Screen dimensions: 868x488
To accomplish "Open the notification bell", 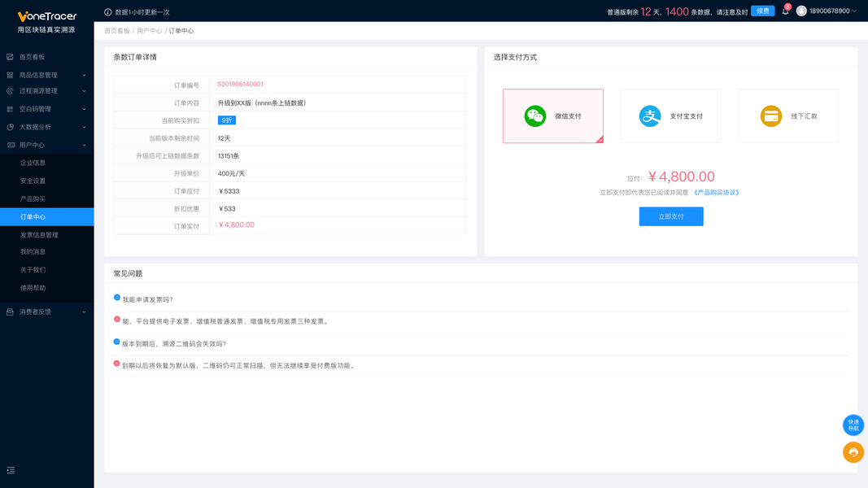I will point(785,11).
